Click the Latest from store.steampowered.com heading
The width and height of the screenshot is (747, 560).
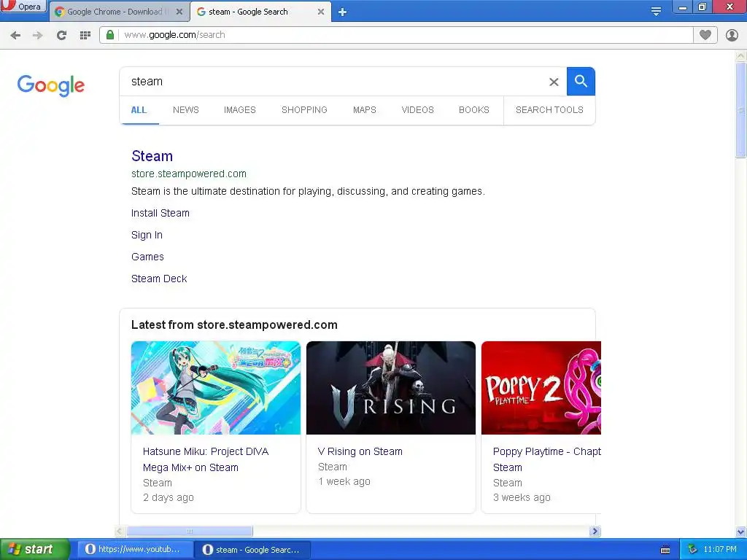point(234,324)
